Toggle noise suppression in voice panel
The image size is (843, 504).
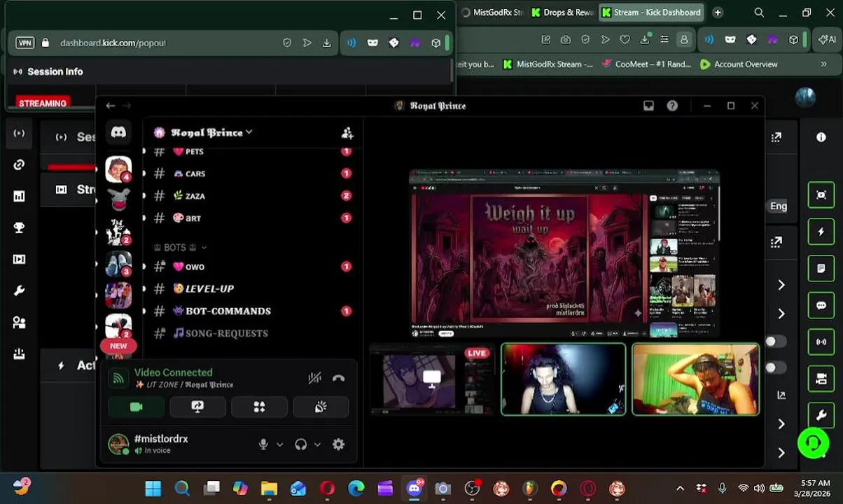[x=314, y=378]
